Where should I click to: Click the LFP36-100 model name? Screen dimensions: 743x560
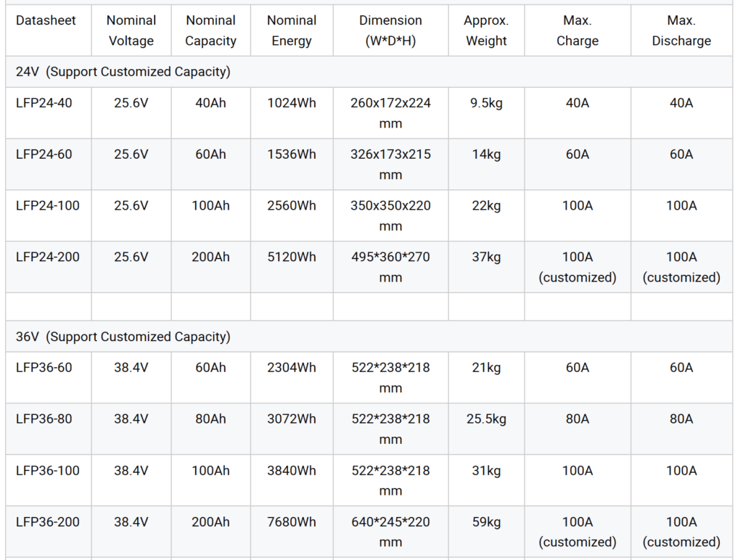click(x=48, y=471)
